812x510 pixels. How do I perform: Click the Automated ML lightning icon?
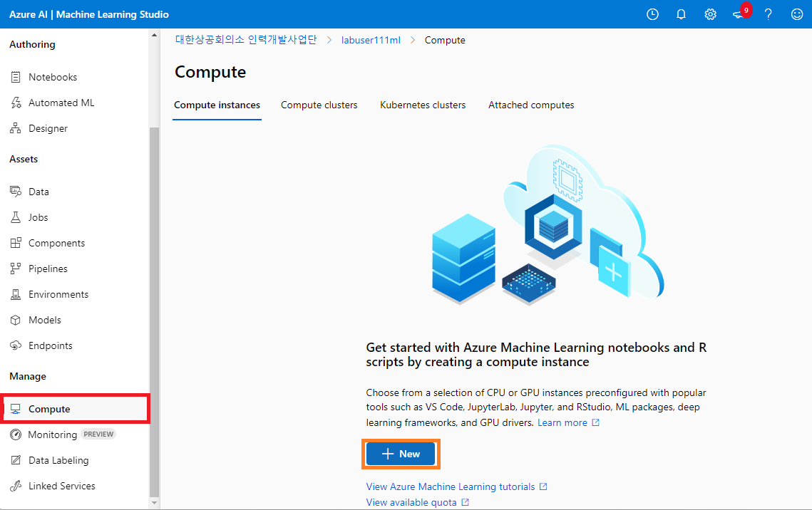[16, 103]
